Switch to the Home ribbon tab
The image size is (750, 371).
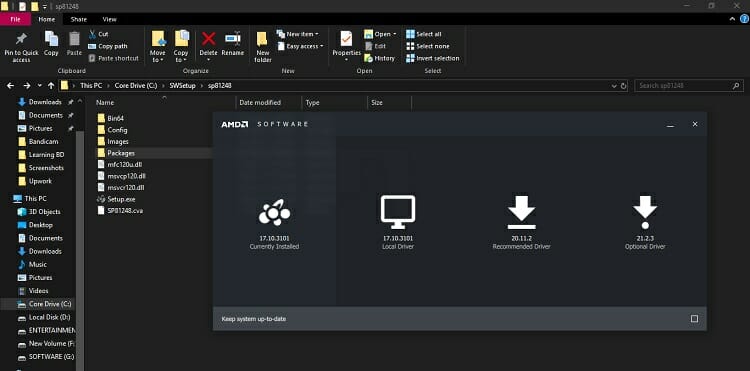(47, 20)
